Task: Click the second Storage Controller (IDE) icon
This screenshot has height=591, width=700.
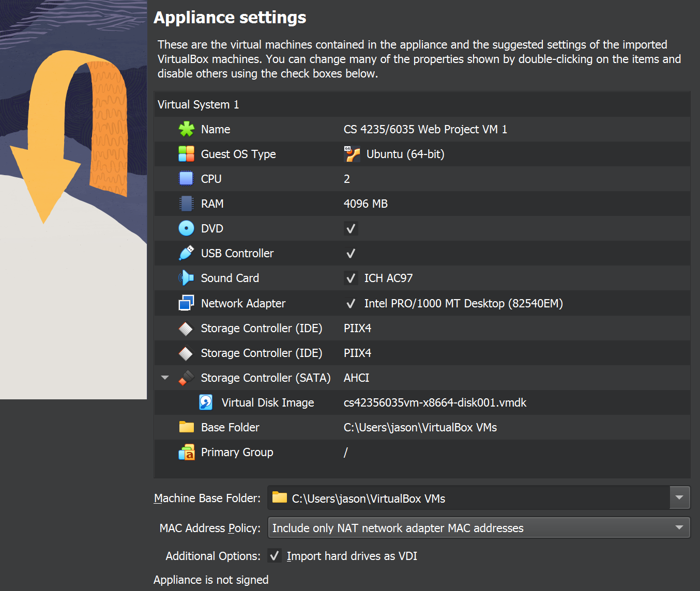Action: pyautogui.click(x=186, y=353)
